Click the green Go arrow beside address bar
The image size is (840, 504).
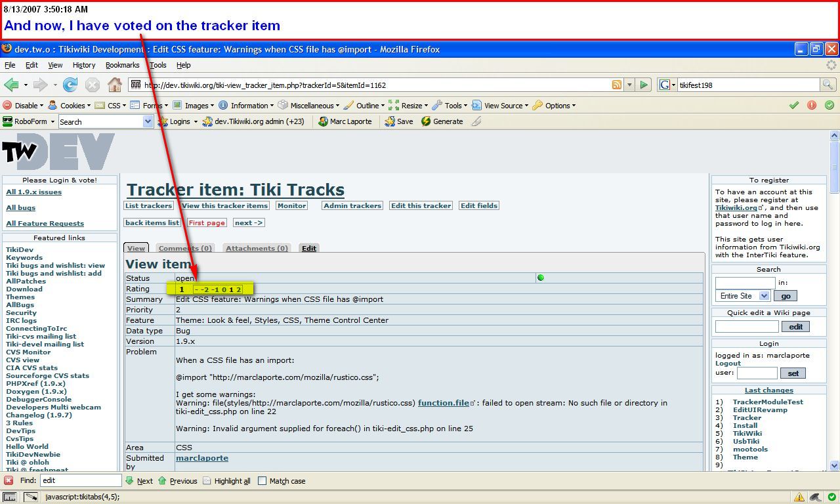(x=644, y=85)
